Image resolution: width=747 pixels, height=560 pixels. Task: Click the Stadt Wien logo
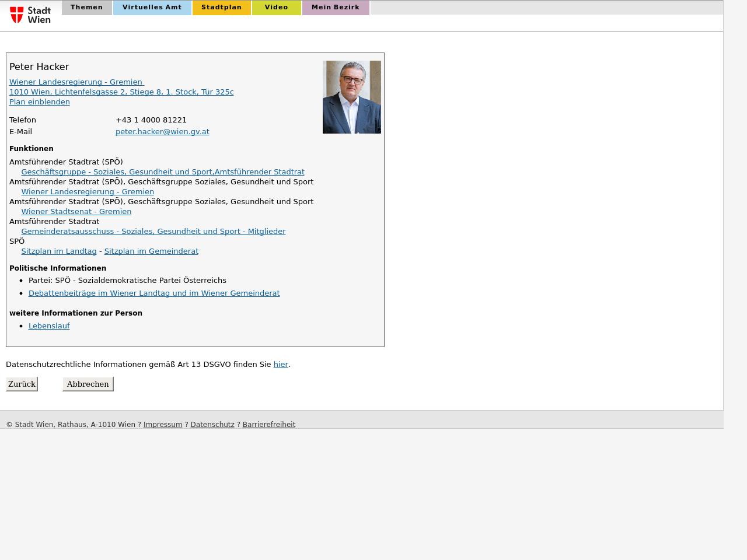30,15
